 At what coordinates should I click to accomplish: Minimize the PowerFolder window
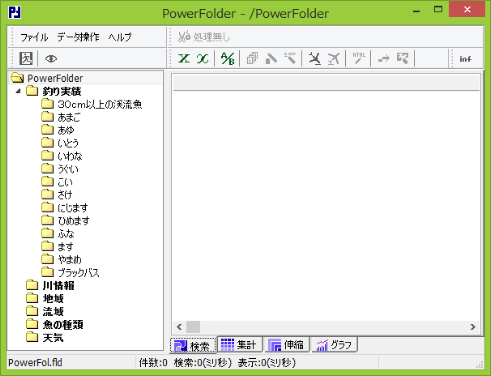pos(416,10)
